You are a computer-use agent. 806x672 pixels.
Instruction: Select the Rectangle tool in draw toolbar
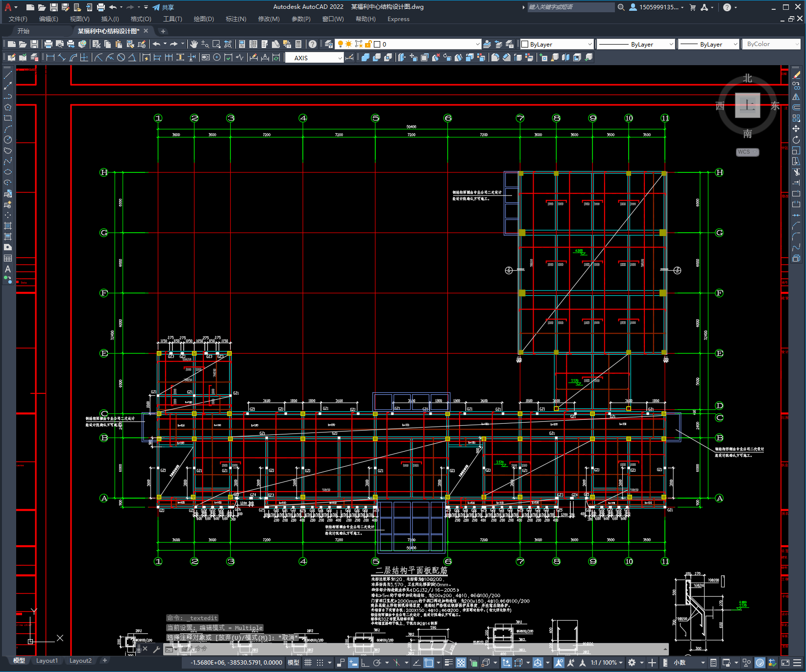tap(8, 118)
